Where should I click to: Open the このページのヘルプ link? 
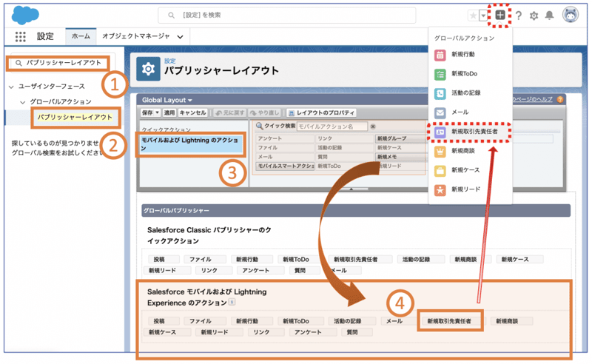tap(531, 99)
